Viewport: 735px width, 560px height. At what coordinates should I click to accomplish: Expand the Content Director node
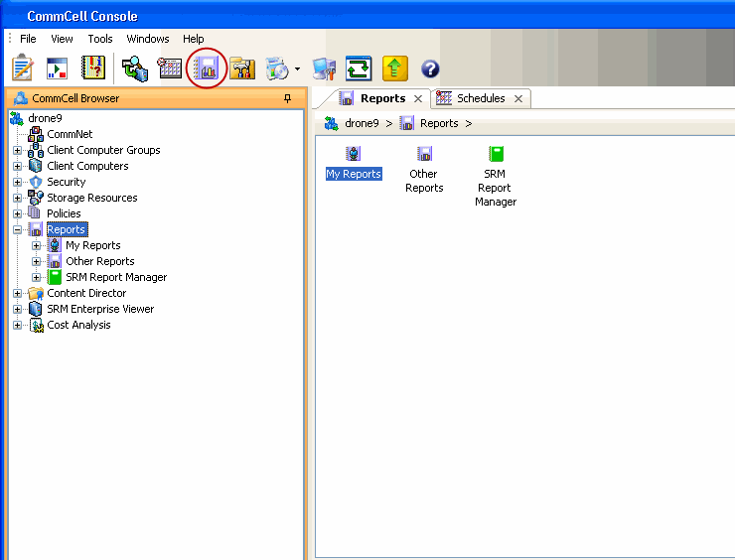point(17,293)
